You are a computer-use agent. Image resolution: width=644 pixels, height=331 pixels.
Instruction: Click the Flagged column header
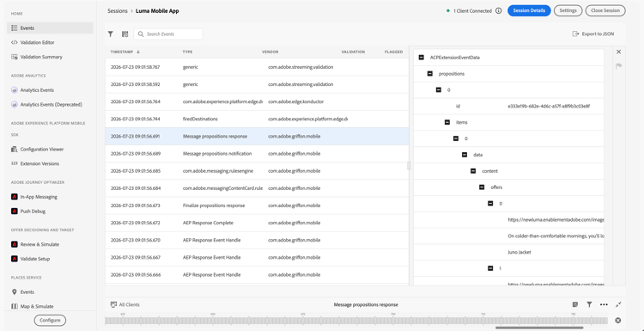pyautogui.click(x=394, y=52)
